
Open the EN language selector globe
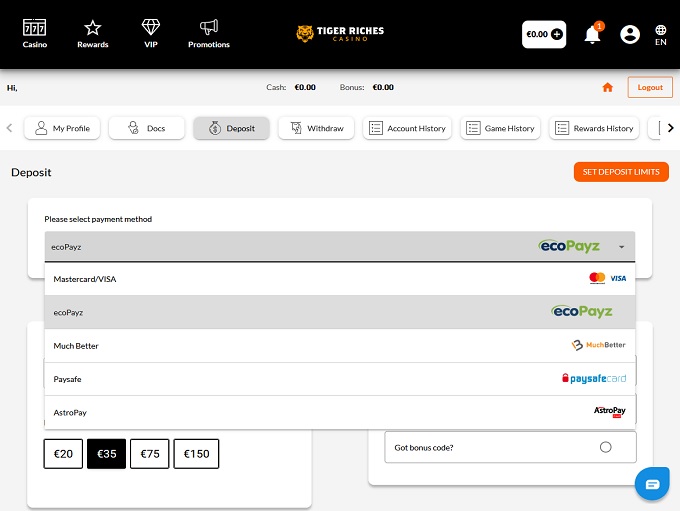point(661,35)
